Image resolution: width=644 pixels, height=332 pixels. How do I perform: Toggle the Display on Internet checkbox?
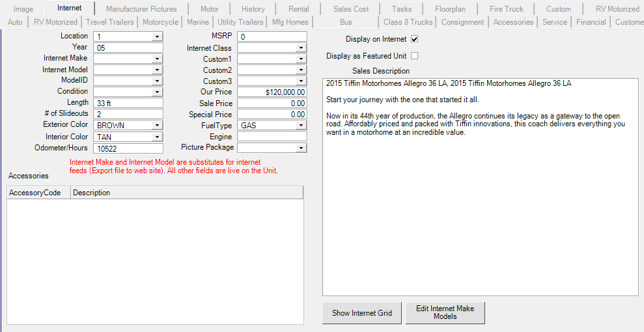click(x=414, y=40)
